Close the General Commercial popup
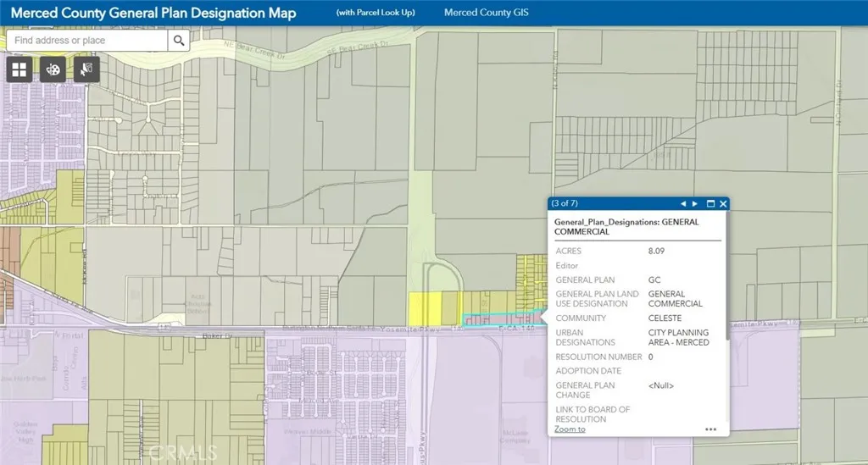 click(723, 203)
